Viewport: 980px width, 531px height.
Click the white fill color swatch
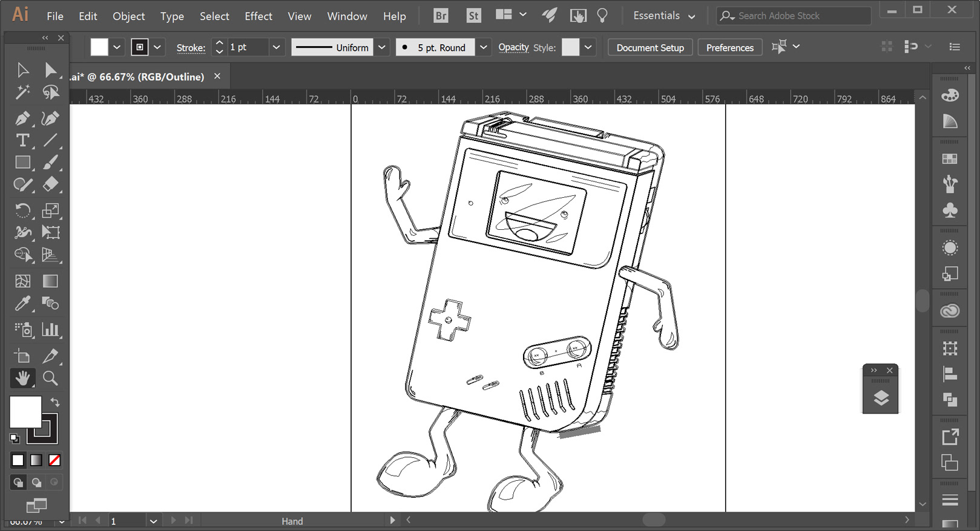point(99,47)
